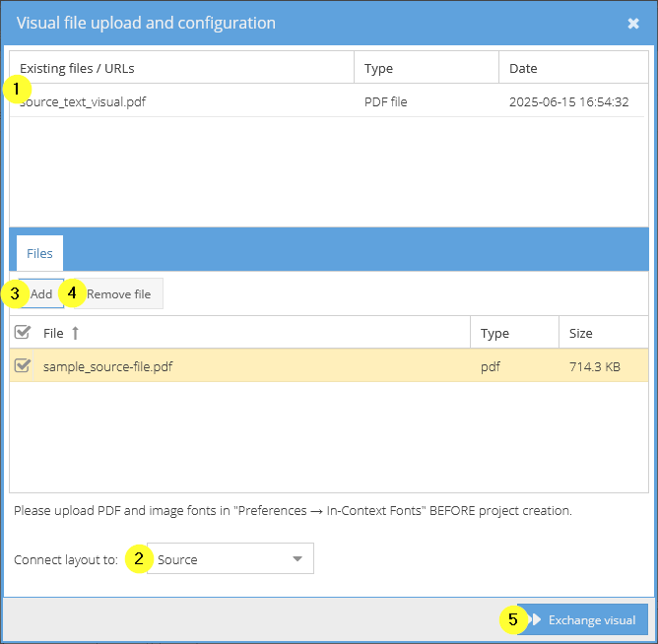Click the Source combo box field

tap(230, 558)
